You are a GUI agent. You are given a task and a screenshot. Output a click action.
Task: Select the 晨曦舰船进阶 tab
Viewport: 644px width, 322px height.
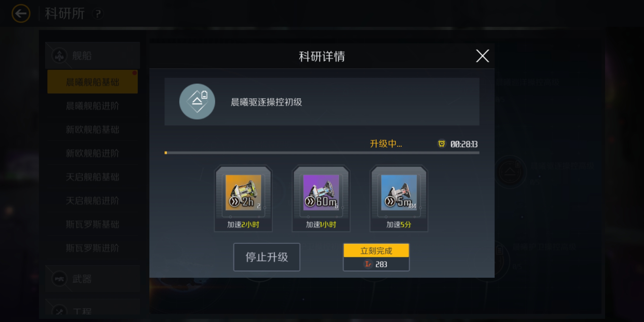coord(92,106)
